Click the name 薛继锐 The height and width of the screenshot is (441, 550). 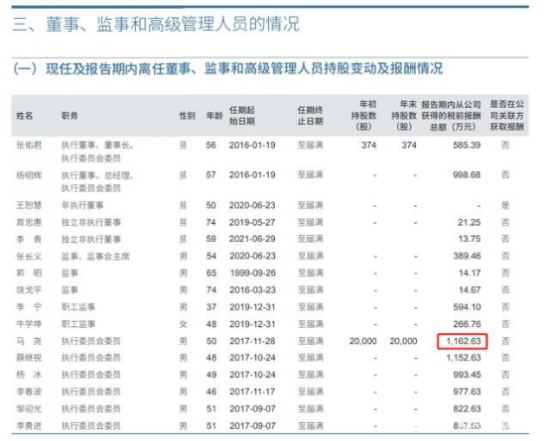[29, 358]
